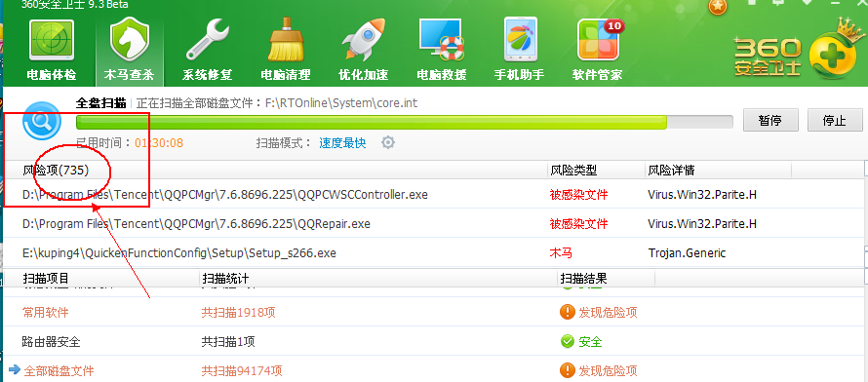This screenshot has width=868, height=382.
Task: Open the 手机助手 phone icon
Action: 520,39
